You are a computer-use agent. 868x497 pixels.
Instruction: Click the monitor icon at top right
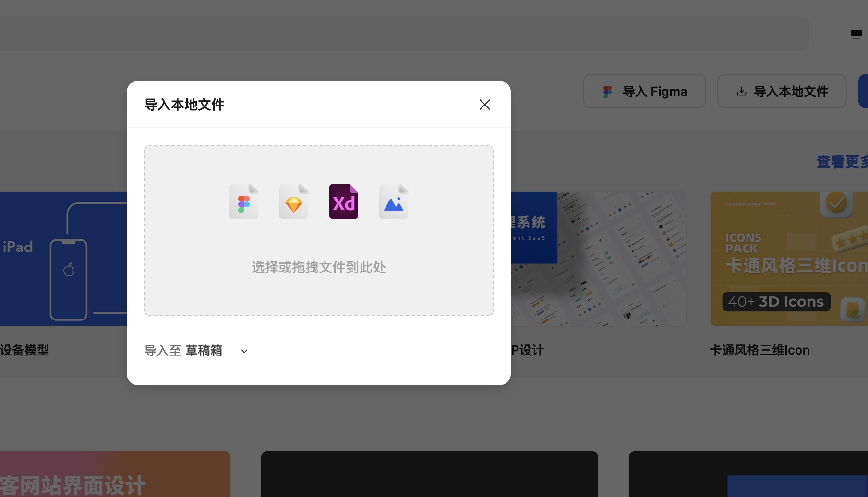coord(856,34)
